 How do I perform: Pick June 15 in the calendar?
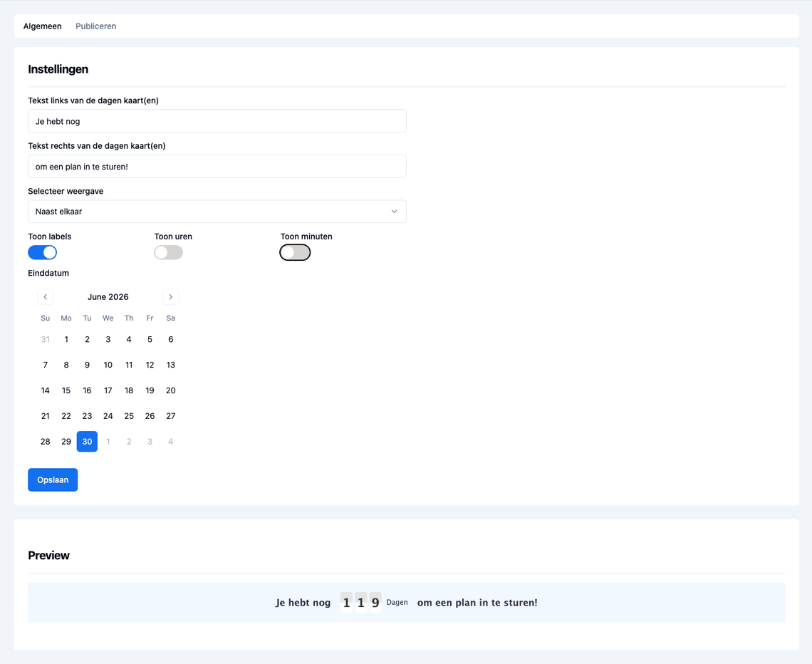[x=66, y=390]
